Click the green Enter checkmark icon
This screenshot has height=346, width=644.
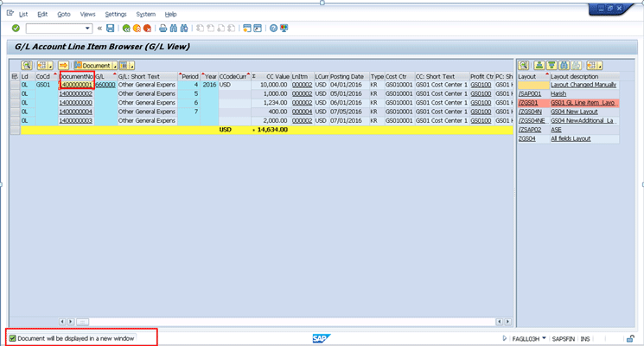pos(16,29)
